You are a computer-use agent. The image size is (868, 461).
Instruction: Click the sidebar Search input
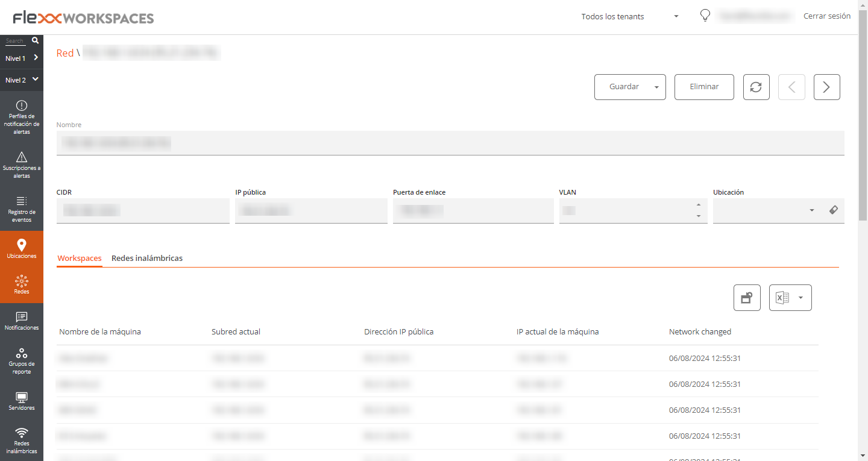tap(15, 41)
